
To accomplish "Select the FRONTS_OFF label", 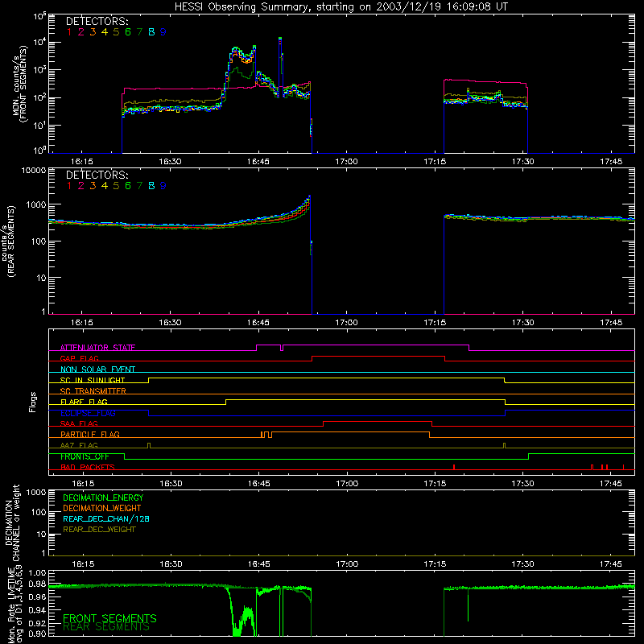I will [85, 456].
